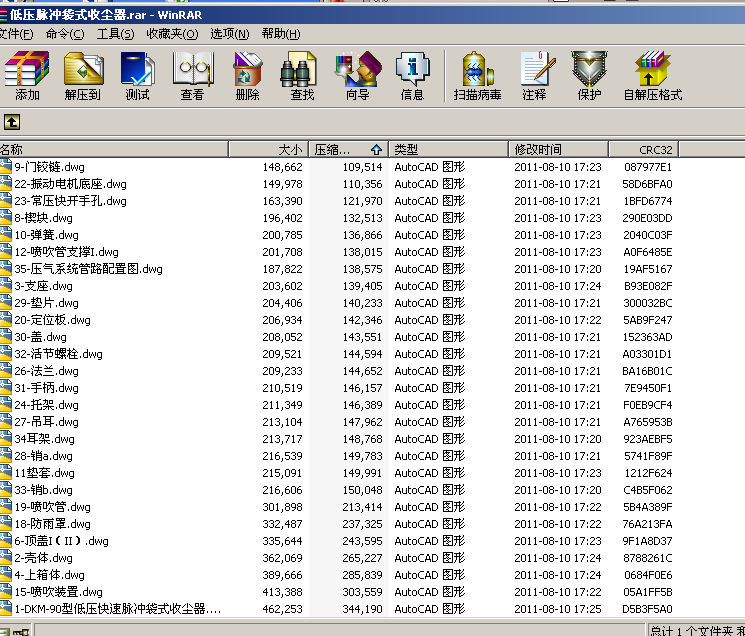Click the Add (添加) toolbar icon

(x=27, y=76)
